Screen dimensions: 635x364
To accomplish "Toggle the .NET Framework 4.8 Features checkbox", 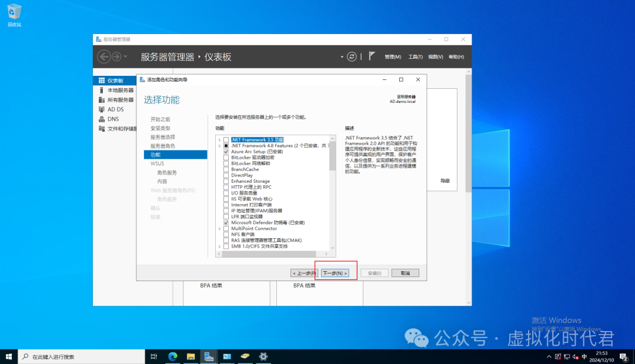I will tap(226, 146).
